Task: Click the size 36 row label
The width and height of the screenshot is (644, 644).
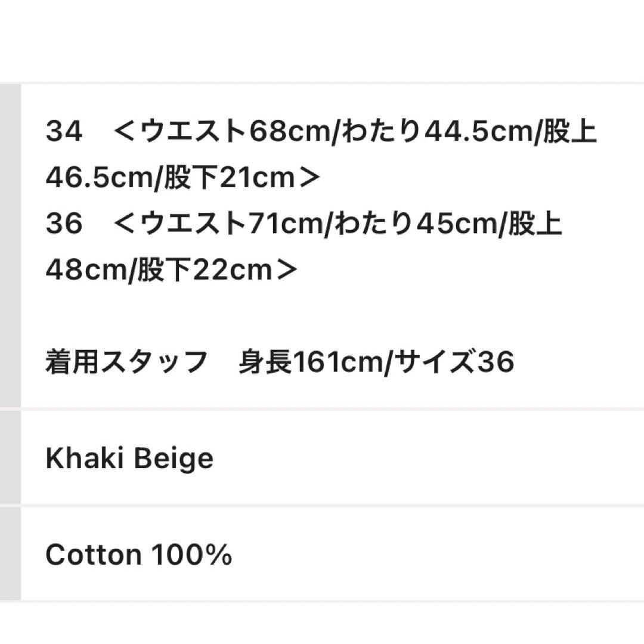Action: tap(63, 224)
